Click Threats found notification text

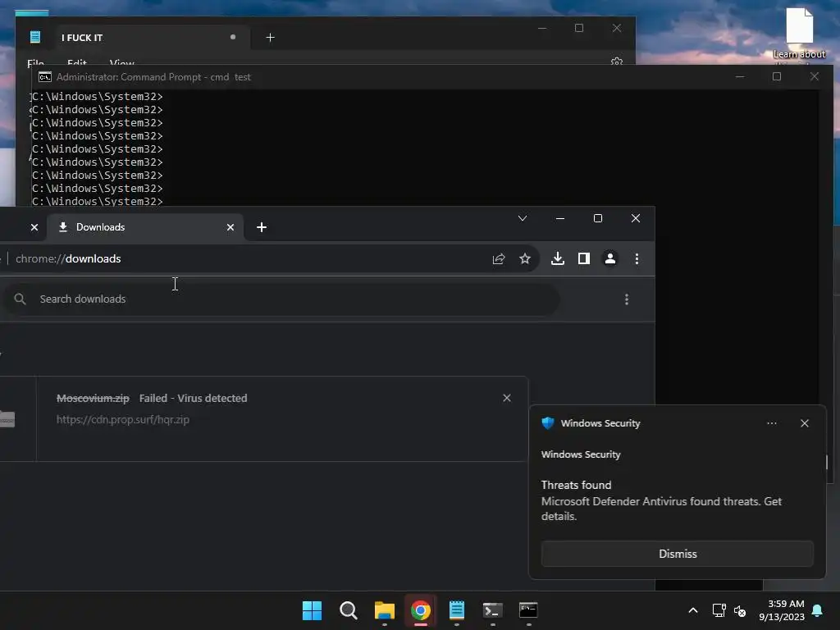click(x=576, y=485)
